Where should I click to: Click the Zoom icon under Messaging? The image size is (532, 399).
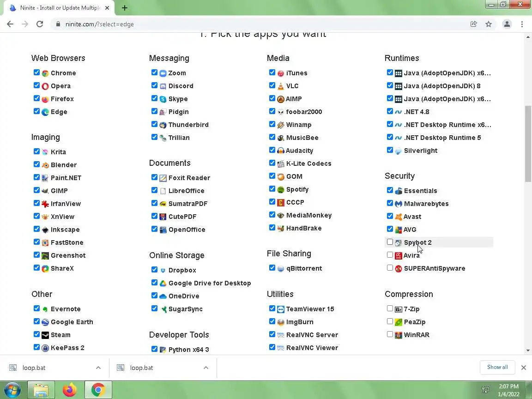pyautogui.click(x=163, y=73)
